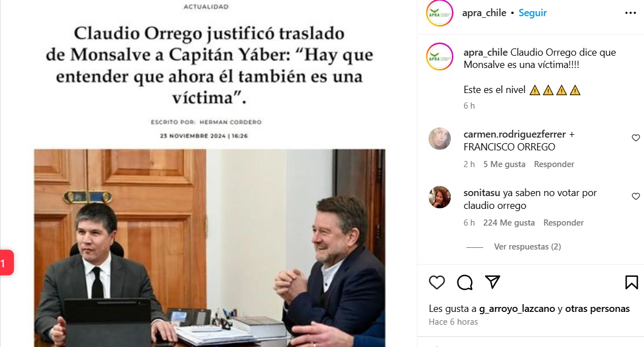This screenshot has width=644, height=347.
Task: Follow apra_chile with the Seguir button
Action: [x=532, y=13]
